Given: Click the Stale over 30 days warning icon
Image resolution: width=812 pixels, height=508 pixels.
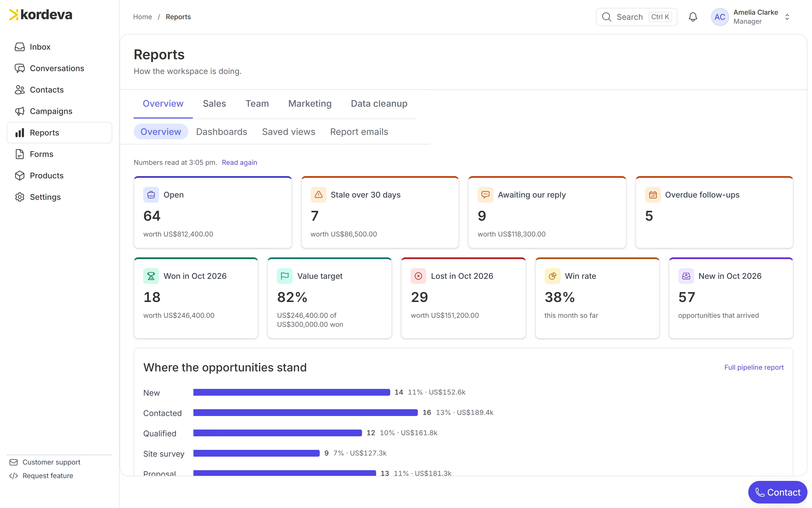Looking at the screenshot, I should click(x=318, y=195).
